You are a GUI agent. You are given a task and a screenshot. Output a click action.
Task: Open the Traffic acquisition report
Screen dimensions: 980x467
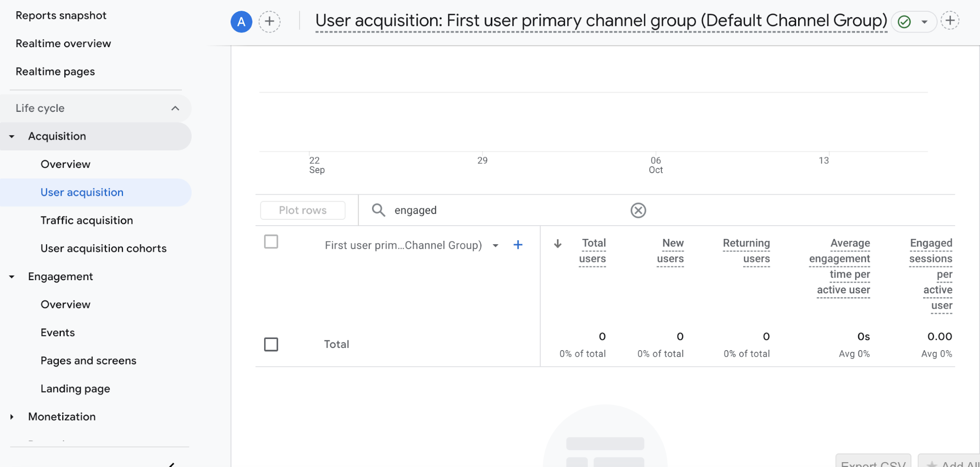(87, 220)
